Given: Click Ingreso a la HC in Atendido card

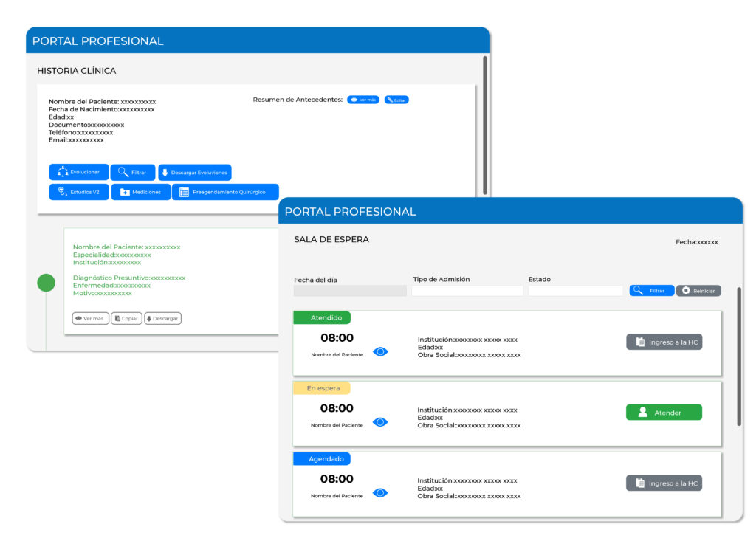Looking at the screenshot, I should click(664, 342).
